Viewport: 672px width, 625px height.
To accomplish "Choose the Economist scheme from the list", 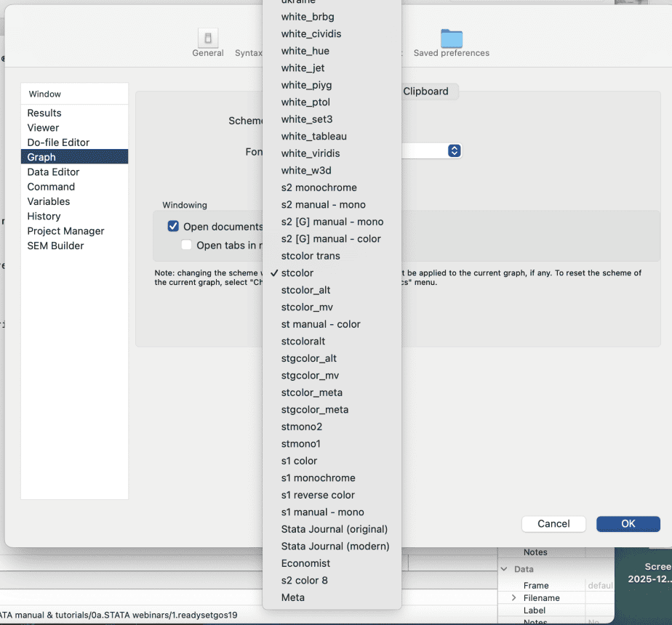I will coord(305,563).
